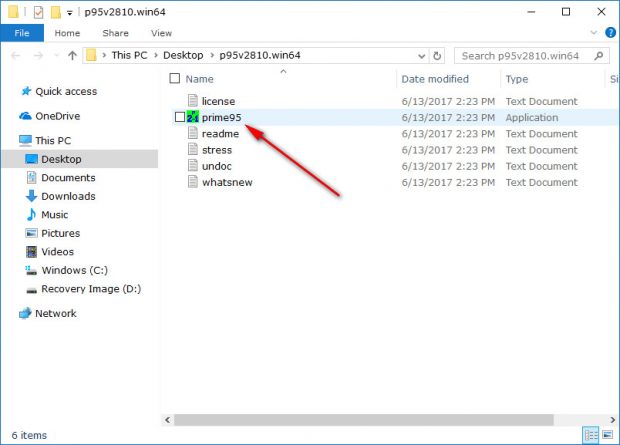This screenshot has height=445, width=620.
Task: Expand the ribbon with the chevron
Action: (x=594, y=33)
